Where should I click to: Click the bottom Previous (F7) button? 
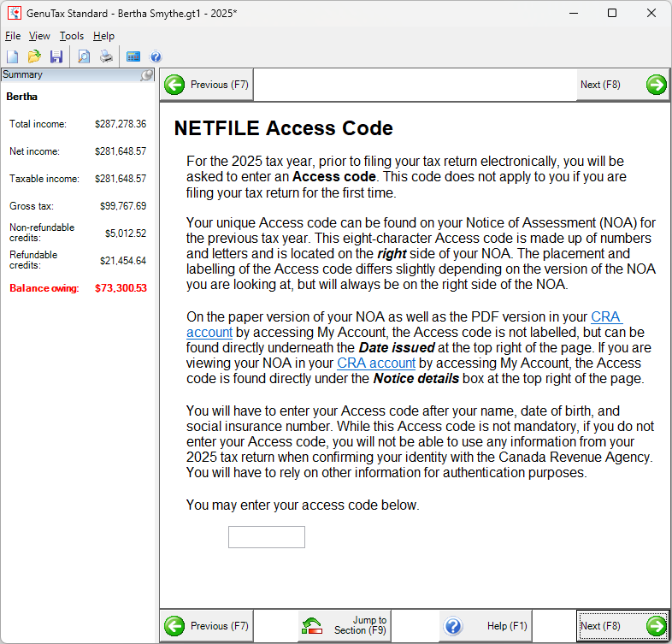(207, 626)
